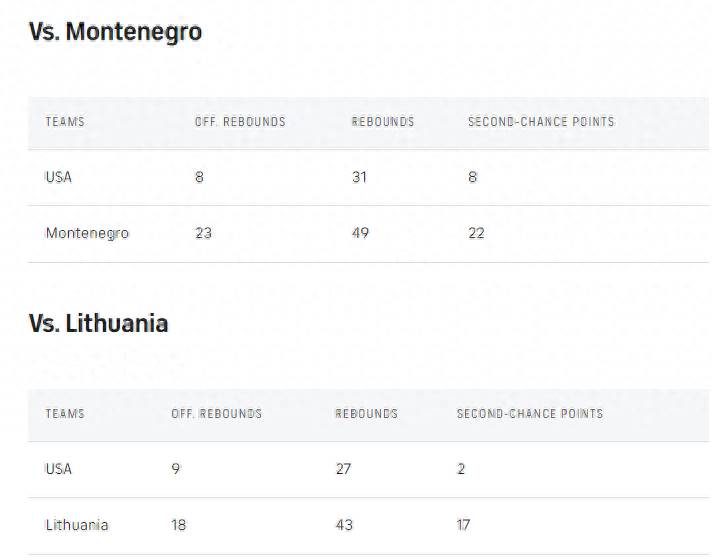
Task: Select OFF. REBOUNDS header in Montenegro table
Action: point(240,122)
